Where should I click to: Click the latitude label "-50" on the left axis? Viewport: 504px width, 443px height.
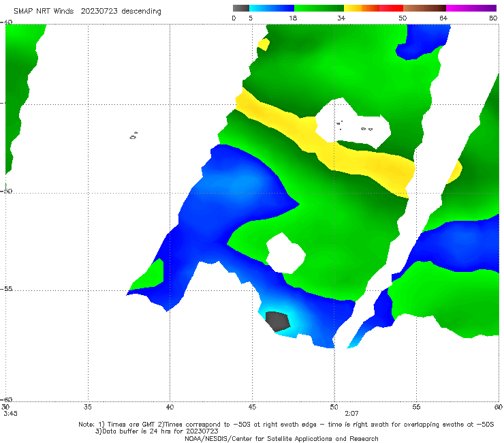[x=6, y=191]
